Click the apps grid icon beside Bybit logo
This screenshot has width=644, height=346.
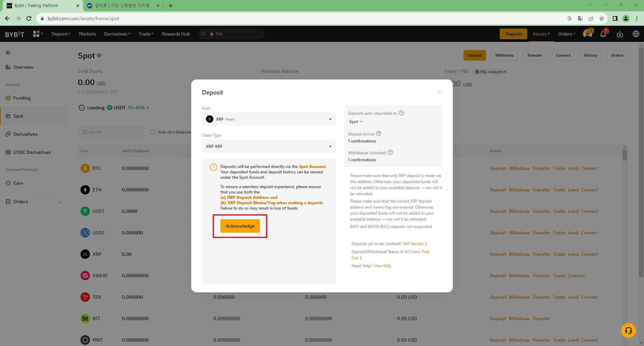[x=36, y=34]
